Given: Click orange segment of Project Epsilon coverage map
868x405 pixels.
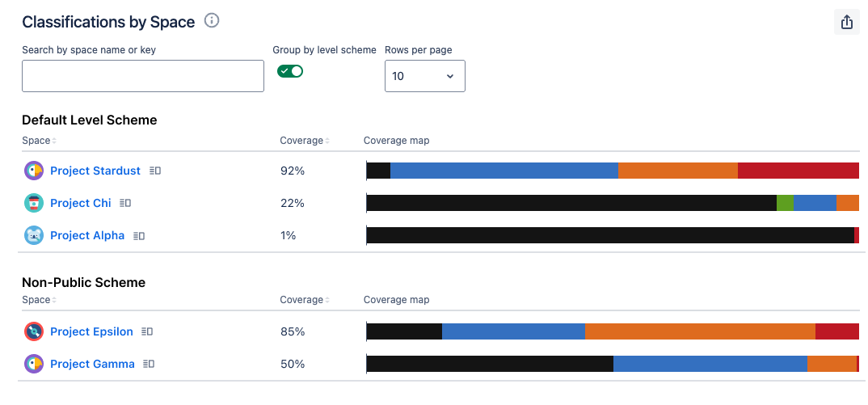Looking at the screenshot, I should [699, 331].
